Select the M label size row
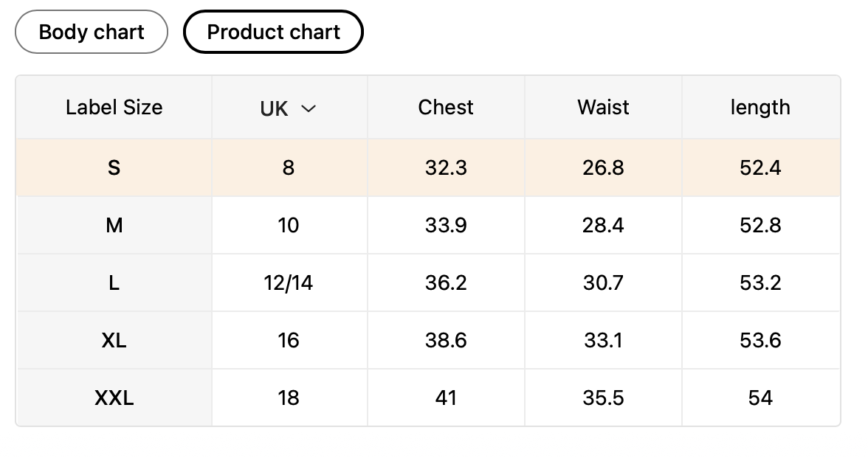 pyautogui.click(x=114, y=226)
